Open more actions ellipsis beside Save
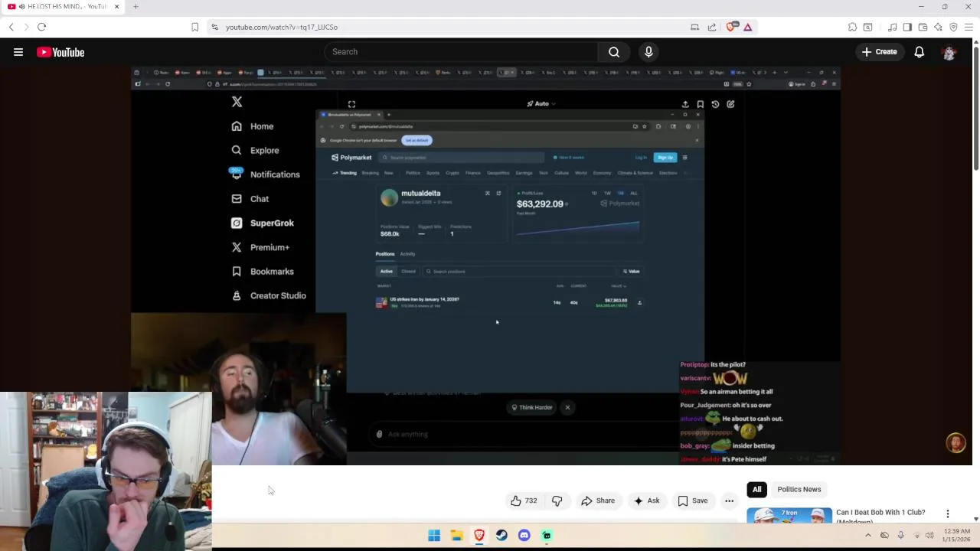 pos(729,500)
